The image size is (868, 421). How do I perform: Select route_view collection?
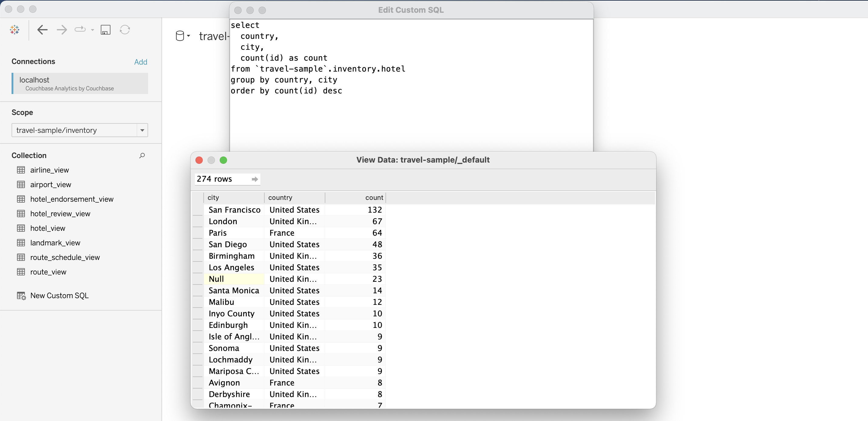click(x=48, y=272)
